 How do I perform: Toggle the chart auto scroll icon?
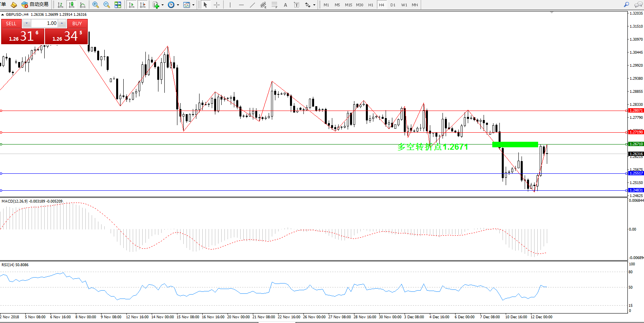pos(132,5)
